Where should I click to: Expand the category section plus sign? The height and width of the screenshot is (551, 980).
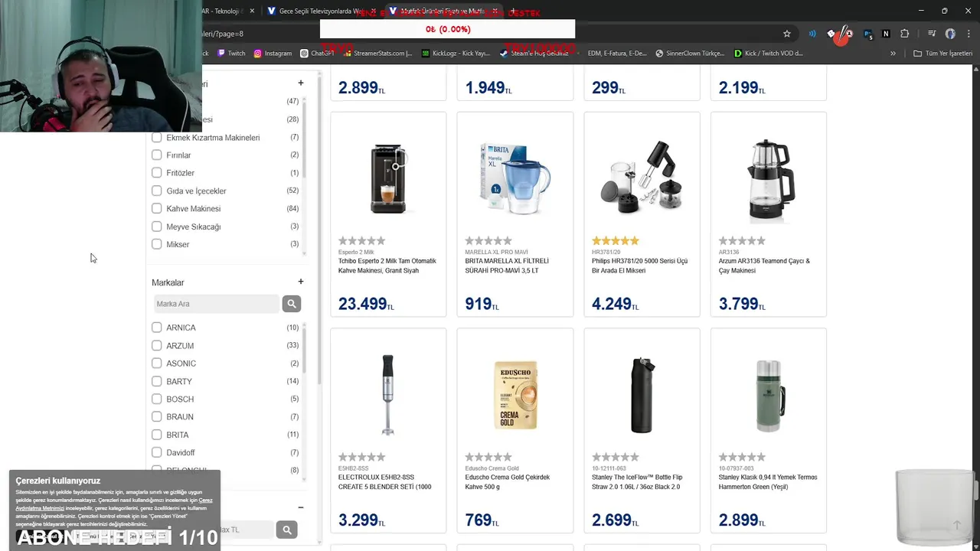(301, 83)
